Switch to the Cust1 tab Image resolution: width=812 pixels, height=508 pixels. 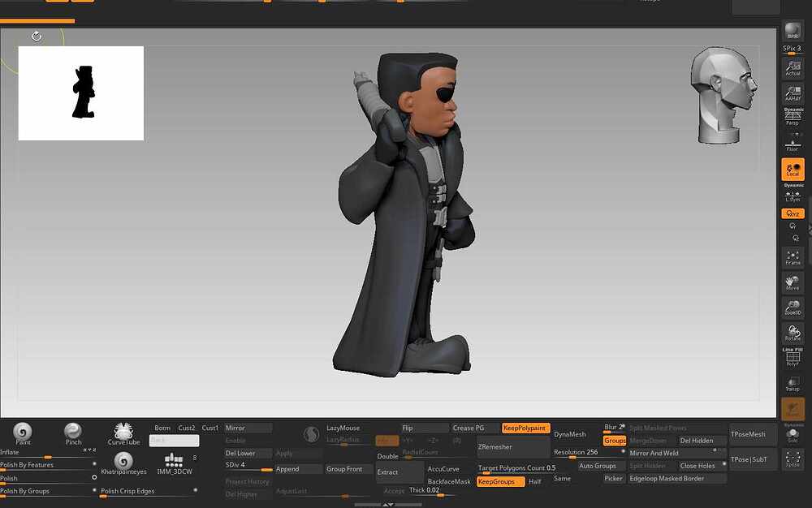pyautogui.click(x=209, y=428)
